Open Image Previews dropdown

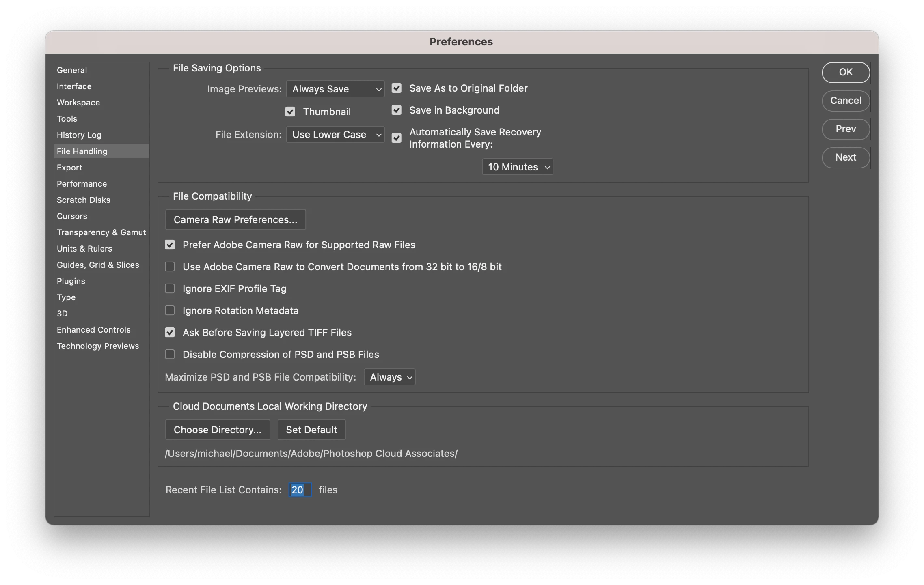(x=335, y=89)
